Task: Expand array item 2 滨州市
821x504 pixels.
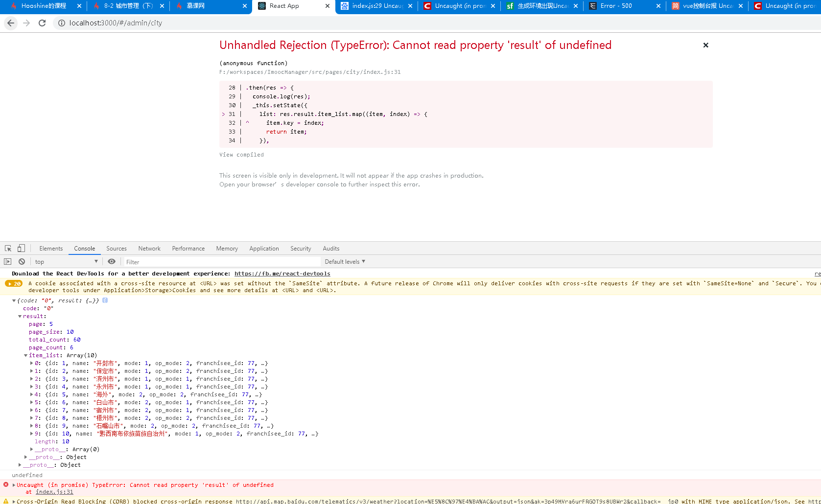Action: click(x=32, y=379)
